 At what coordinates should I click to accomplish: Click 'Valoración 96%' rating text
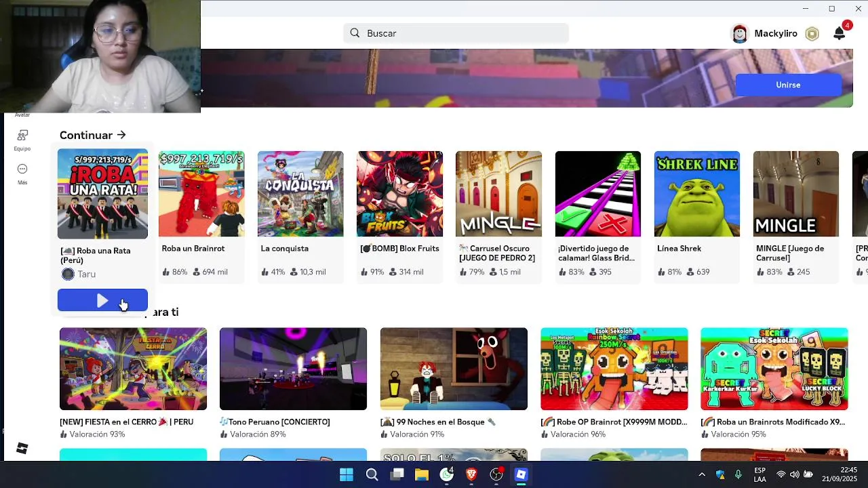coord(578,434)
